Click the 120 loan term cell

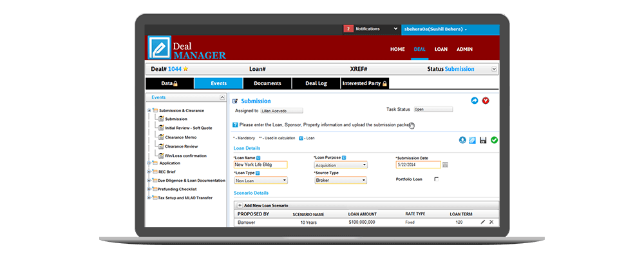[459, 222]
